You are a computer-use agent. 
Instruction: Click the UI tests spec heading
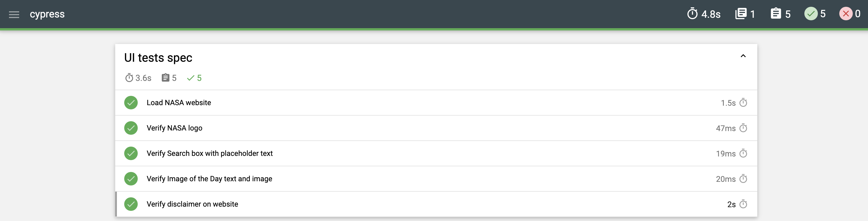[x=158, y=58]
